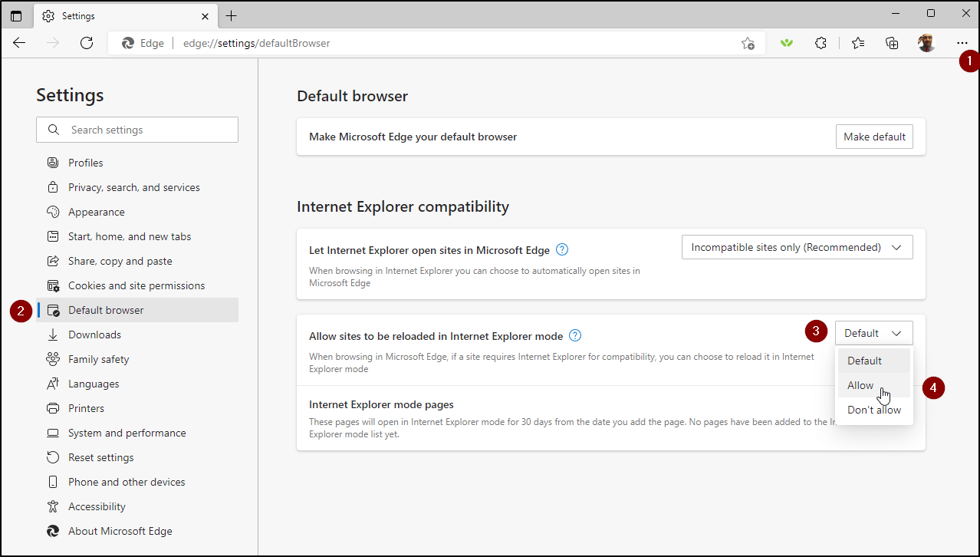Close the Settings tab
Image resolution: width=980 pixels, height=557 pixels.
pyautogui.click(x=205, y=15)
